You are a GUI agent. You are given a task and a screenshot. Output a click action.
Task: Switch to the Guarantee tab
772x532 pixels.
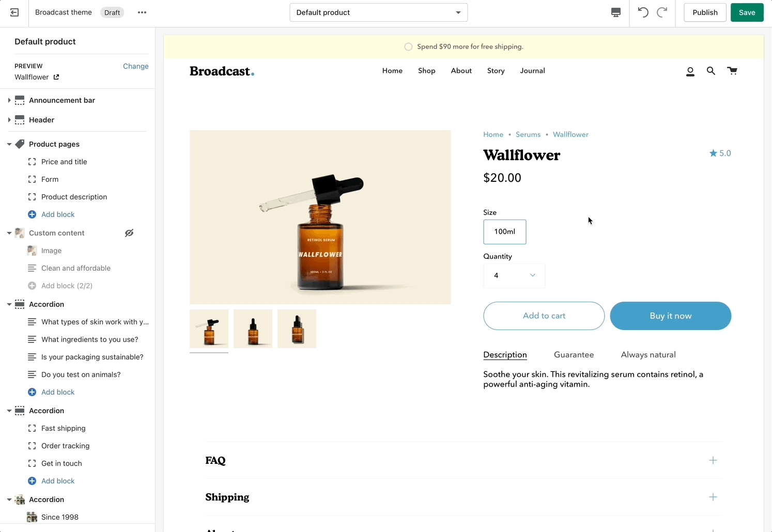[574, 355]
